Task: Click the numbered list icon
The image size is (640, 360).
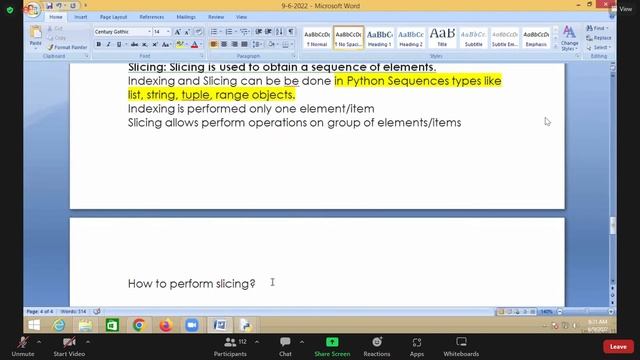Action: point(229,32)
